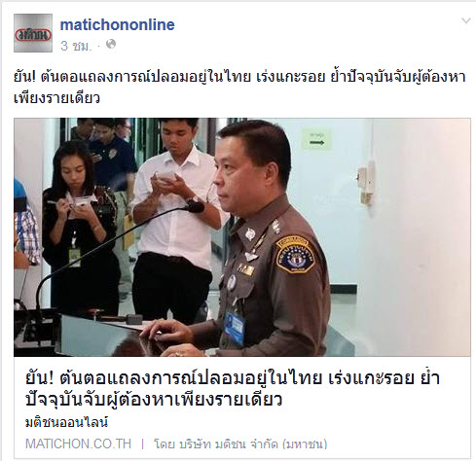Expand the post options chevron menu
This screenshot has height=461, width=476.
[466, 20]
